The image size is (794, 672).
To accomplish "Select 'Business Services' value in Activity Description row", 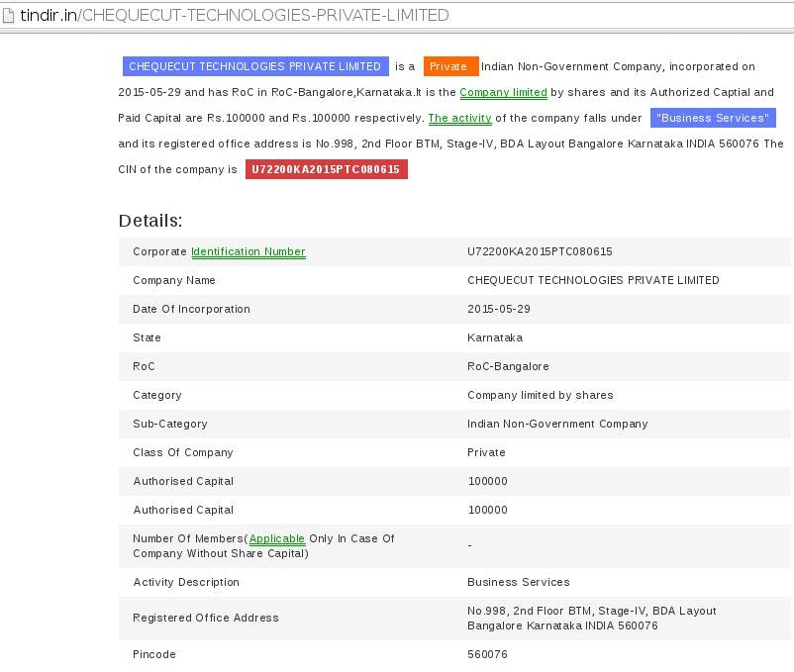I will [x=519, y=583].
